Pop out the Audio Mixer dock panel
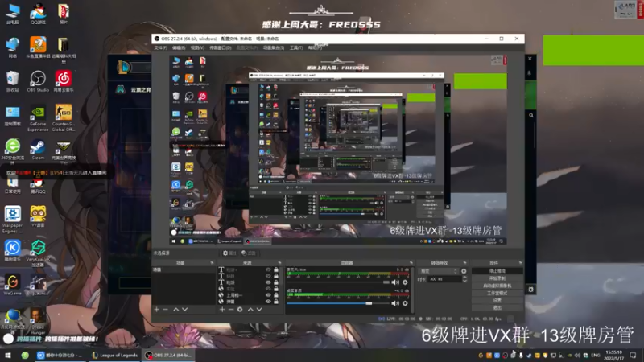 pyautogui.click(x=411, y=263)
